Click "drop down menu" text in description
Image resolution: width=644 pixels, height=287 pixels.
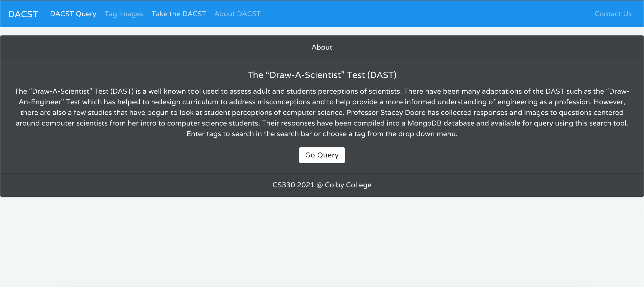point(428,134)
